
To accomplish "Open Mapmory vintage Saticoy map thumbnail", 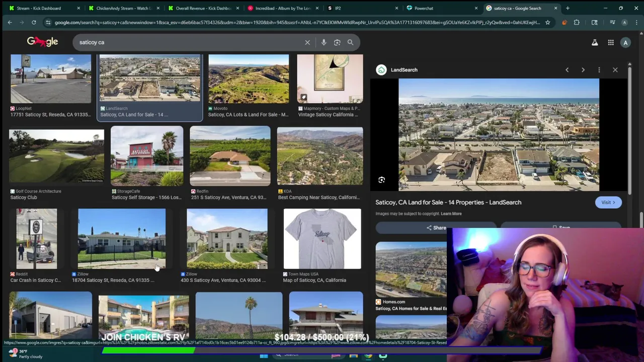I will point(330,79).
